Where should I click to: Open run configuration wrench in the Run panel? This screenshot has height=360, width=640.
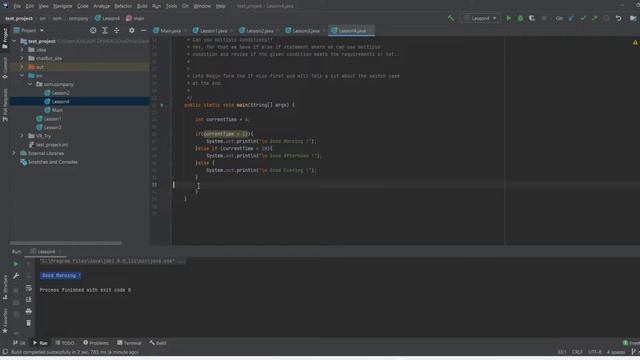tap(16, 276)
